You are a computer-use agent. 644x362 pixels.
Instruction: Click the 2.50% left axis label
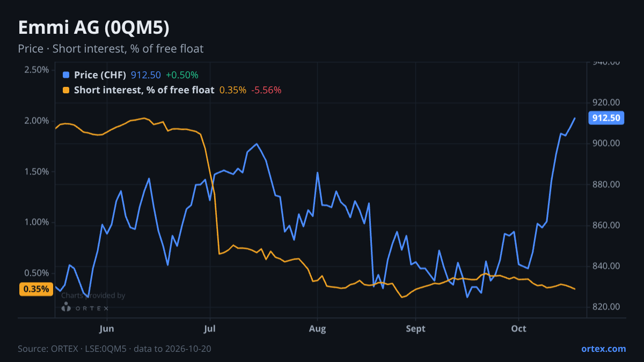[36, 70]
